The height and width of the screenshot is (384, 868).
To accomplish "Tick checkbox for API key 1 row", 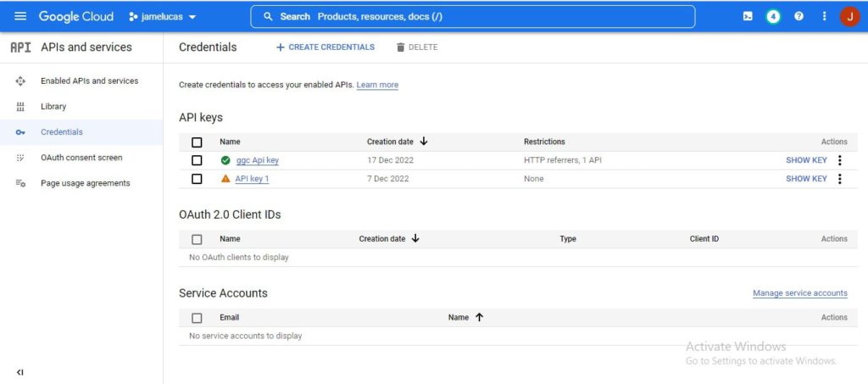I will point(197,179).
